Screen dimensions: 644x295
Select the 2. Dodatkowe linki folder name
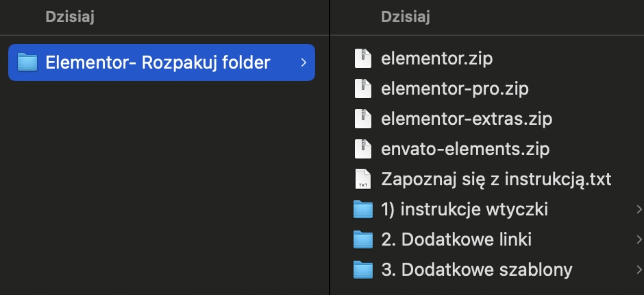(456, 239)
